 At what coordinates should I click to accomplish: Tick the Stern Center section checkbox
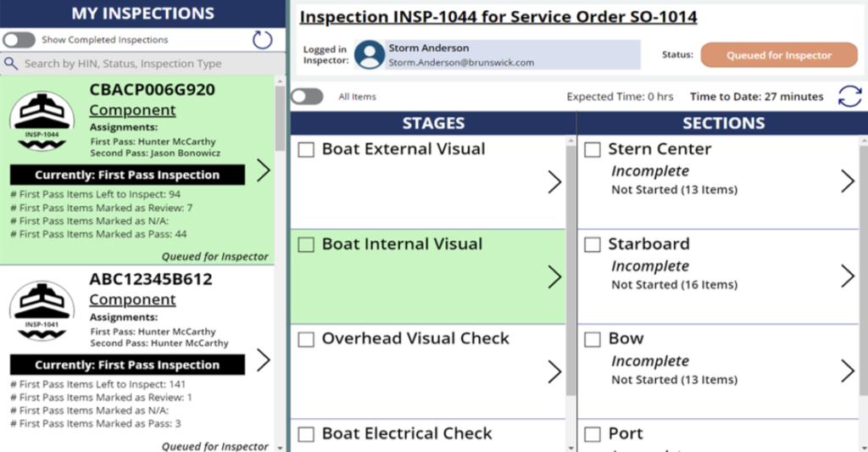(x=593, y=150)
